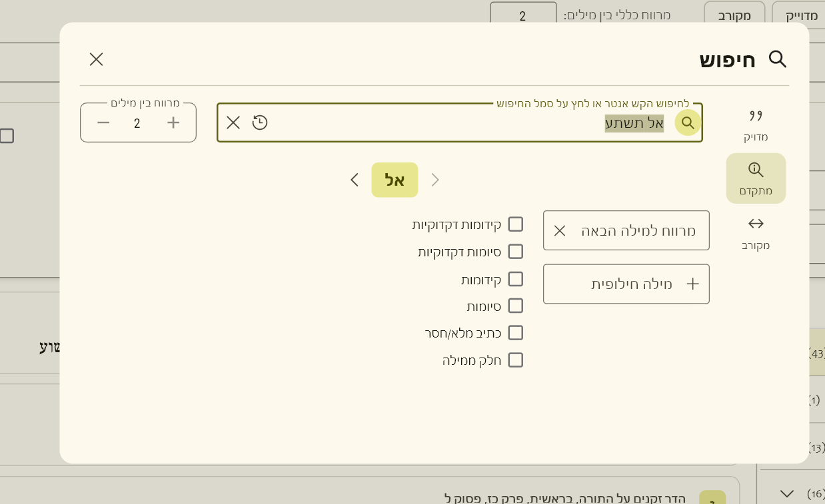The height and width of the screenshot is (504, 825).
Task: Click inside the search input field
Action: tap(466, 123)
